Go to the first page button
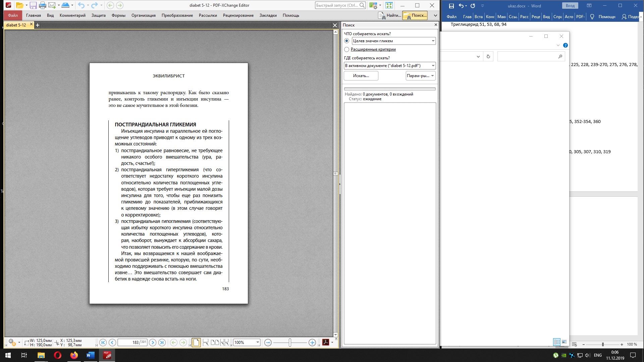 tap(103, 343)
